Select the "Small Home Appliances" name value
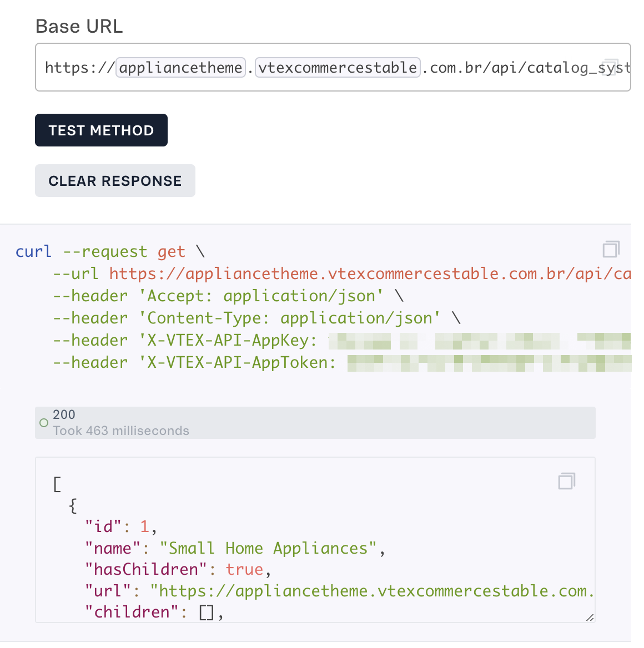Screen dimensions: 644x648 pos(268,548)
